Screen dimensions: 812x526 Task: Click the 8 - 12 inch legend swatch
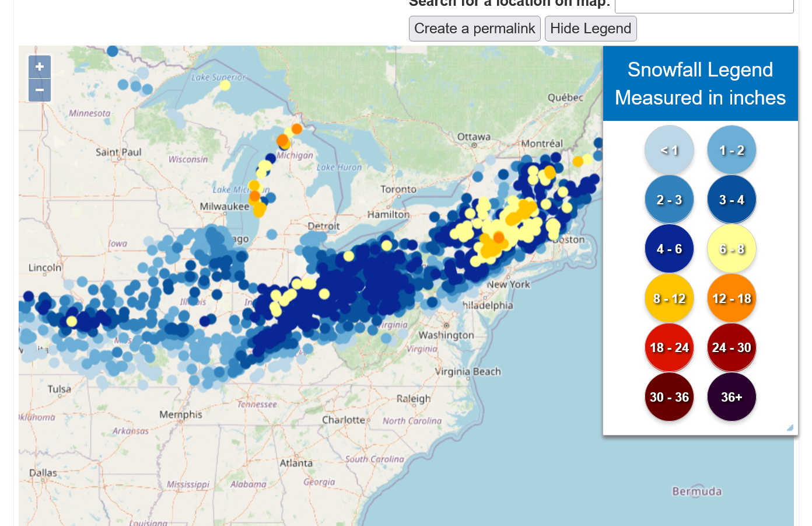click(669, 298)
